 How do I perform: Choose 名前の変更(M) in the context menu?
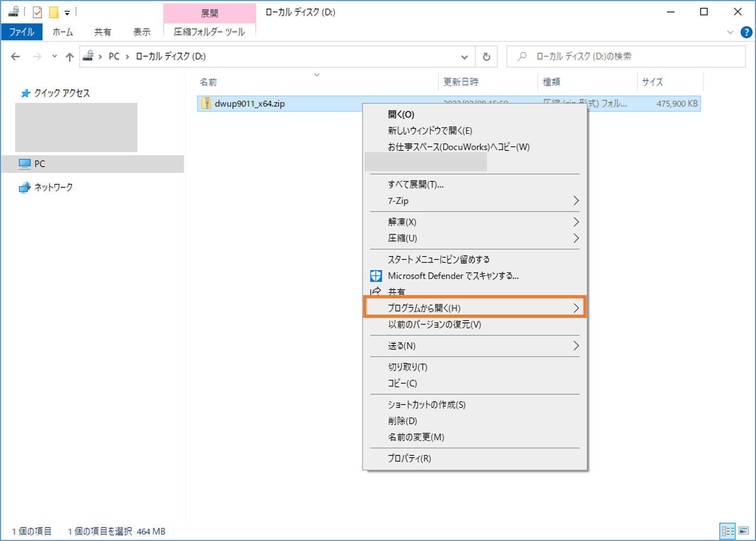coord(475,437)
